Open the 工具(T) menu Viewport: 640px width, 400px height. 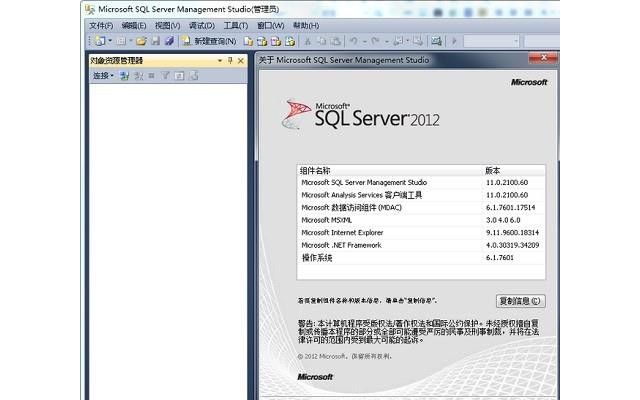click(x=236, y=26)
